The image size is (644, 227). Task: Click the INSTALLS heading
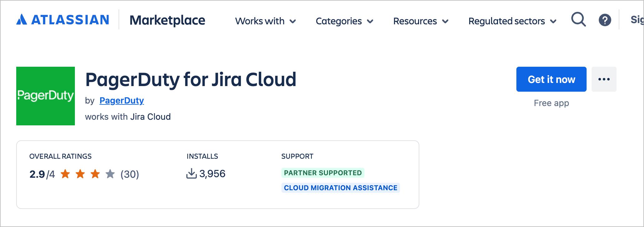(202, 156)
